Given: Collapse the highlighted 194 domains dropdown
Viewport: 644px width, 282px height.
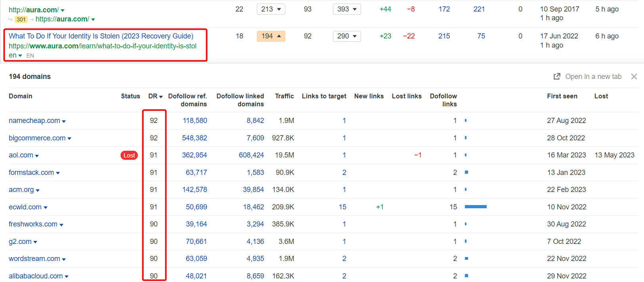Looking at the screenshot, I should (271, 36).
